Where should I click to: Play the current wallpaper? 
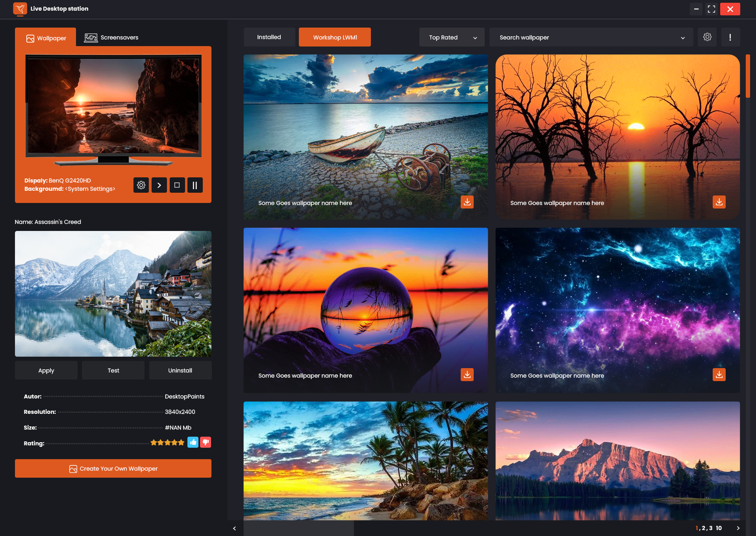[x=159, y=185]
